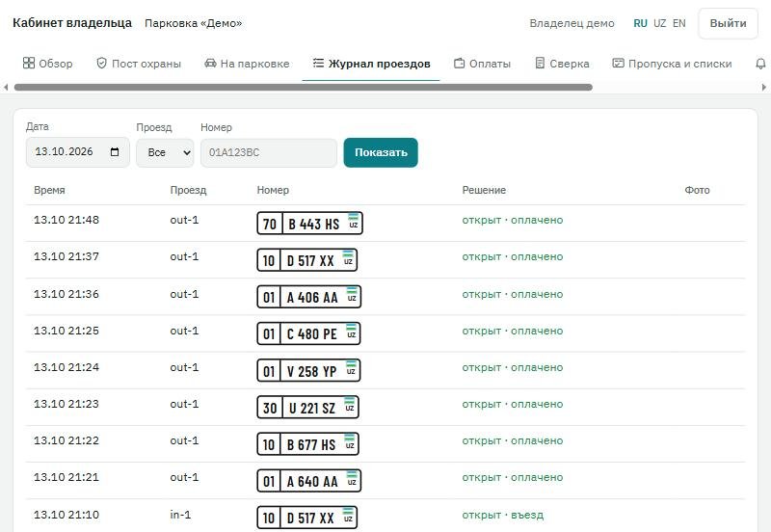
Task: Select the Журнал проездов tab
Action: pos(372,64)
